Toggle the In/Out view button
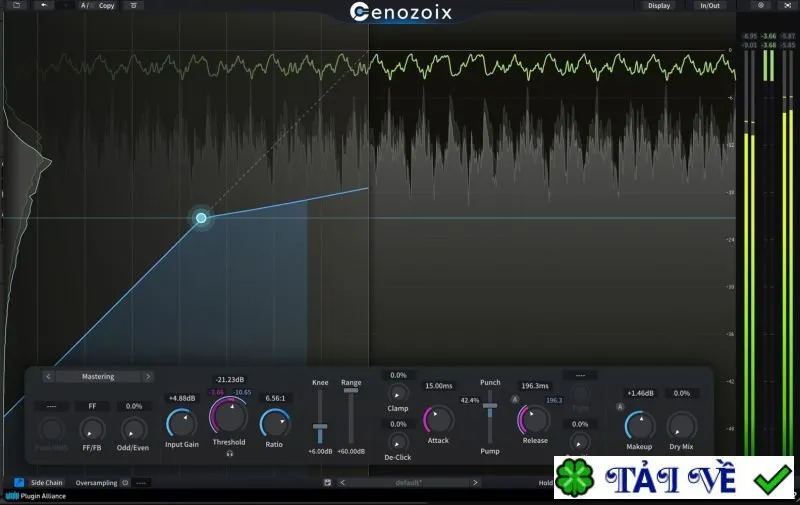The width and height of the screenshot is (800, 505). pos(710,6)
